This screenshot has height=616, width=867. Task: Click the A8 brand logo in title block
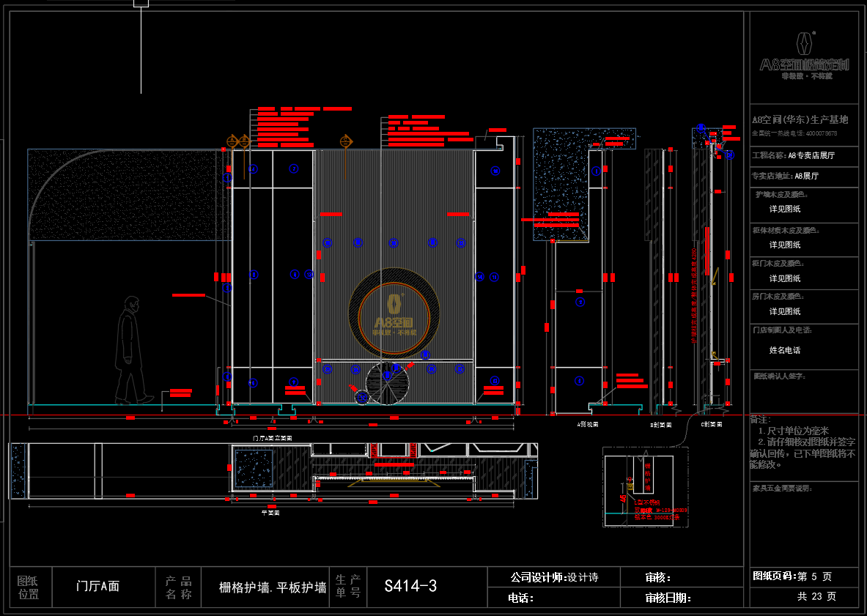coord(804,56)
